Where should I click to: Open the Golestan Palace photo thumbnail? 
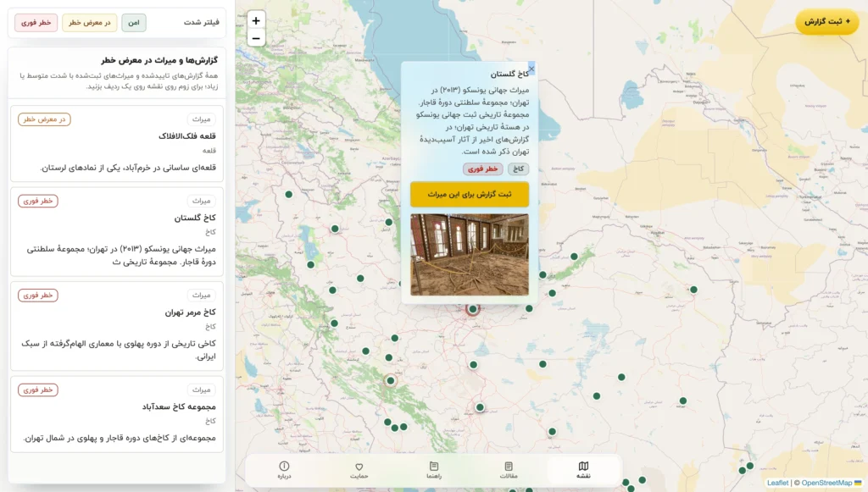pyautogui.click(x=470, y=254)
